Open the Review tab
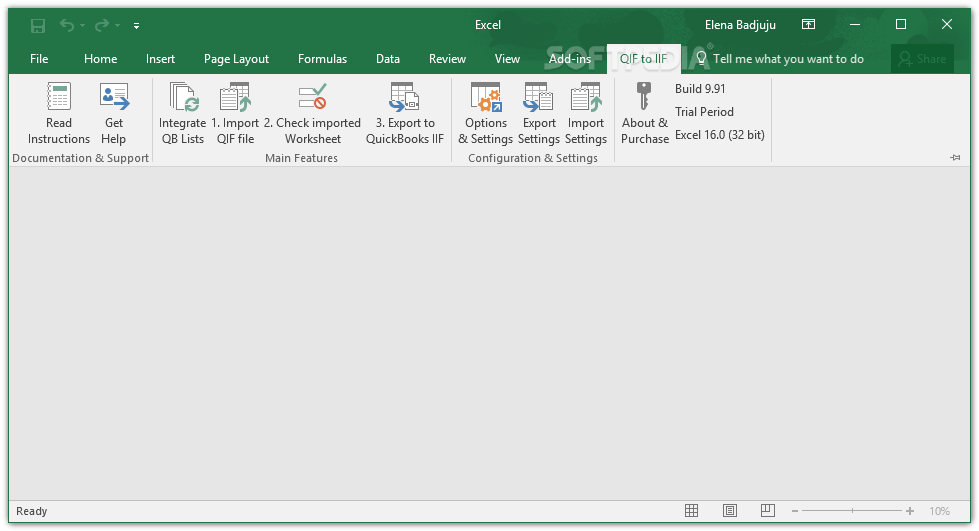 (447, 59)
